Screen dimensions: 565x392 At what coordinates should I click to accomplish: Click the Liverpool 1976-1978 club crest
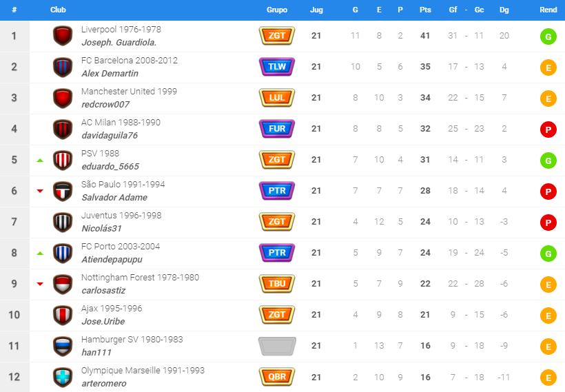(x=63, y=36)
